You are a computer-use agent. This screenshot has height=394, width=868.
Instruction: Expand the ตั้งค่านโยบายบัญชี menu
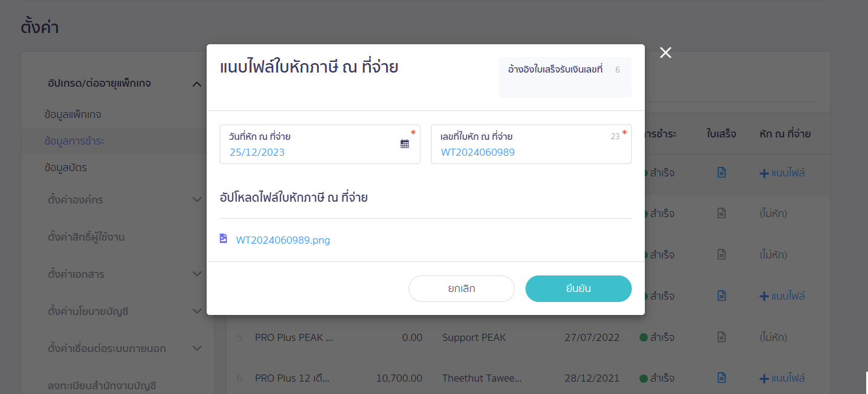(197, 311)
